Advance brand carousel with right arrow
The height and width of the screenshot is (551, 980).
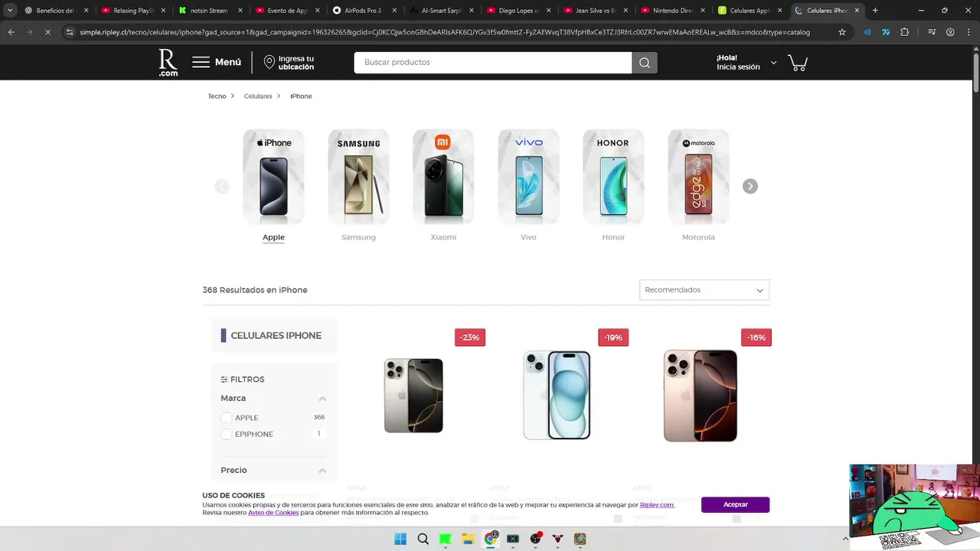(750, 186)
